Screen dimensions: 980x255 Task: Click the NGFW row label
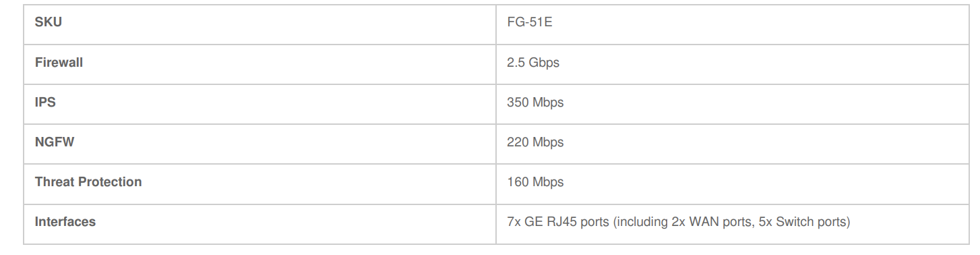point(54,142)
